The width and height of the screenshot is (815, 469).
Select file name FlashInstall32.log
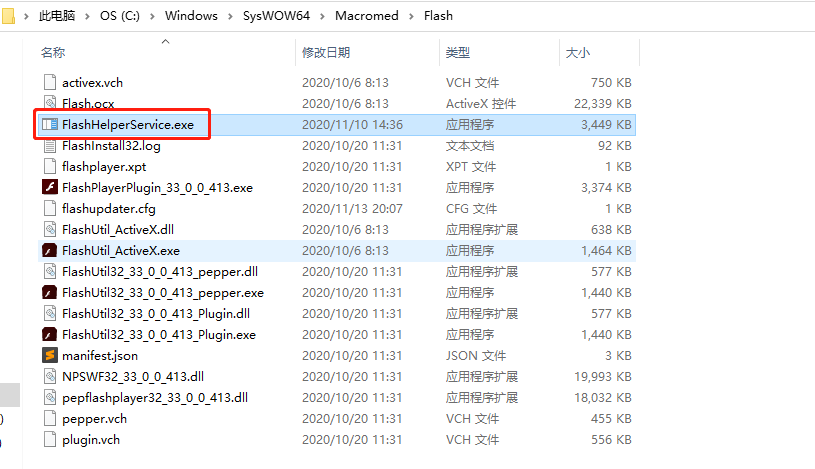click(x=111, y=146)
